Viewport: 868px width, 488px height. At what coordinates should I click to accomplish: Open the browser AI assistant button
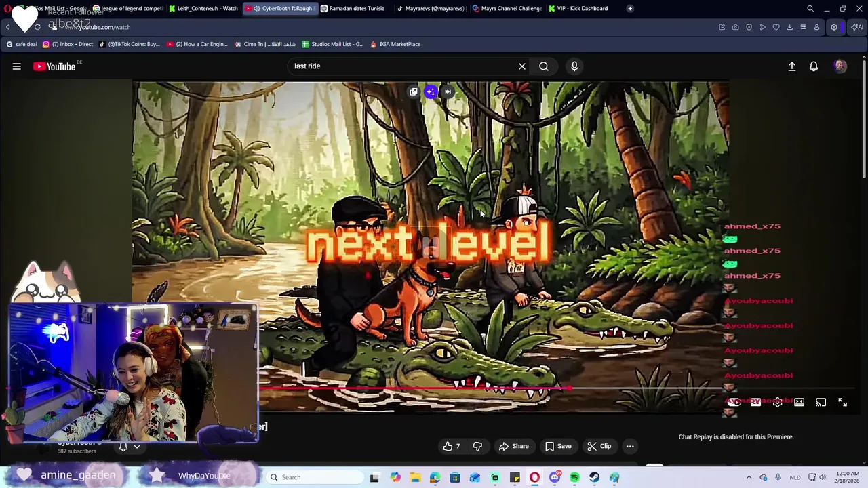pyautogui.click(x=857, y=27)
